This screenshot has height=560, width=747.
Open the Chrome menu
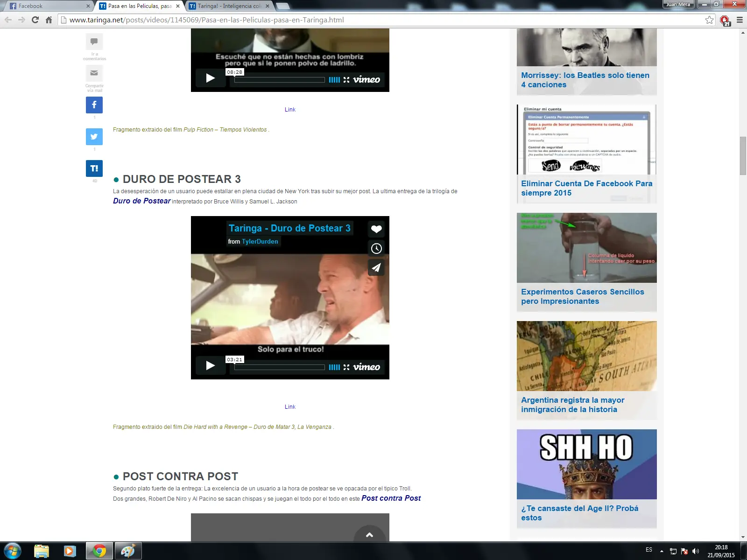[x=740, y=20]
